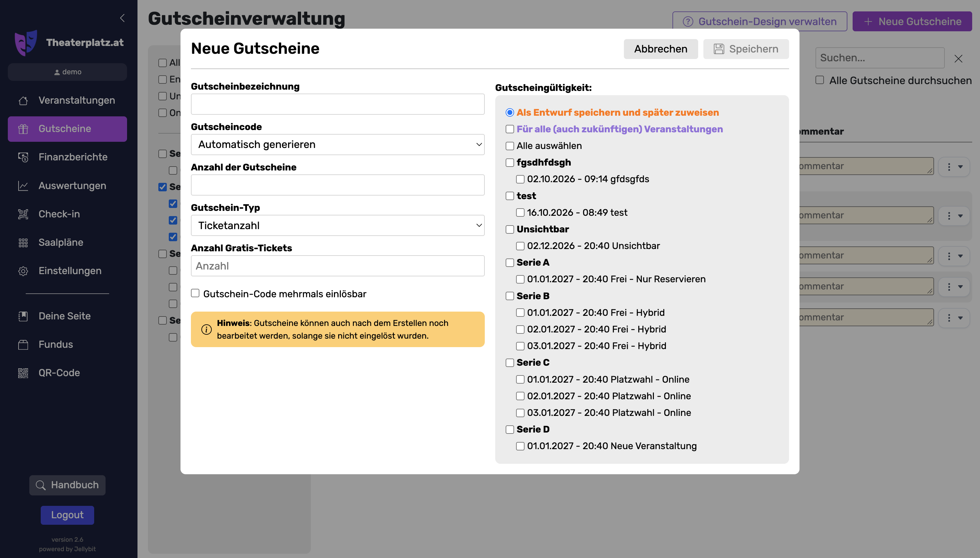Toggle Alle Gutscheine durchsuchen checkbox
The width and height of the screenshot is (980, 558).
click(819, 80)
